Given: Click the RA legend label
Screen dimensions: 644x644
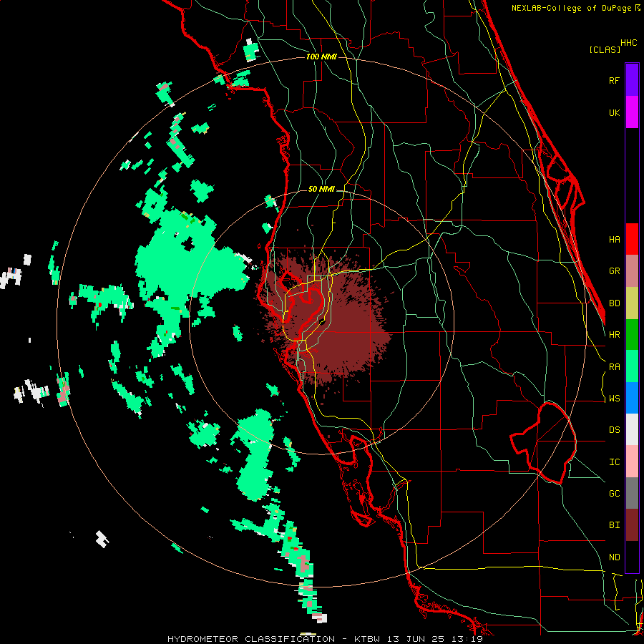Looking at the screenshot, I should (615, 367).
